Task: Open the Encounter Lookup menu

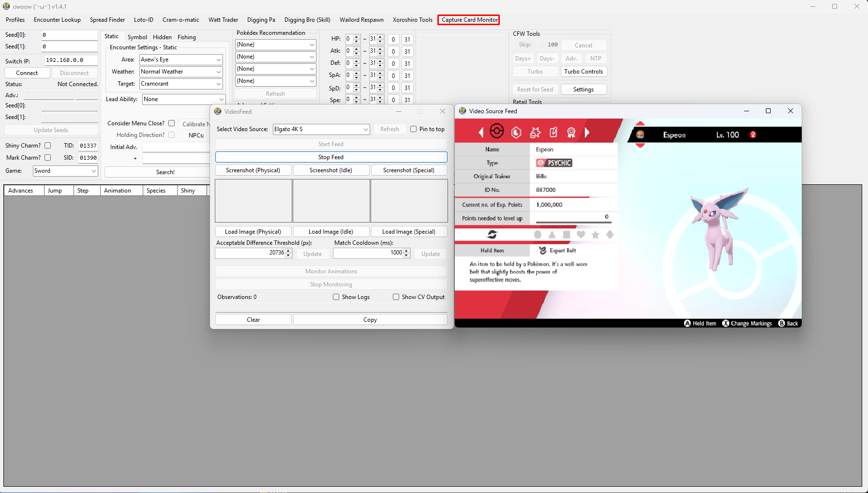Action: tap(57, 20)
